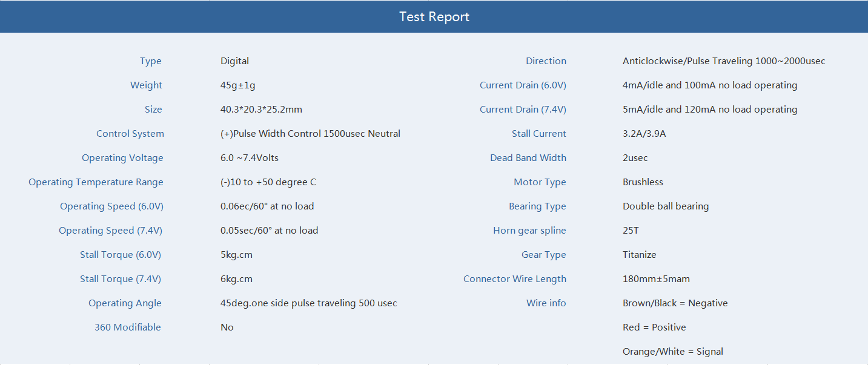This screenshot has height=365, width=868.
Task: Select the Direction label
Action: (546, 61)
